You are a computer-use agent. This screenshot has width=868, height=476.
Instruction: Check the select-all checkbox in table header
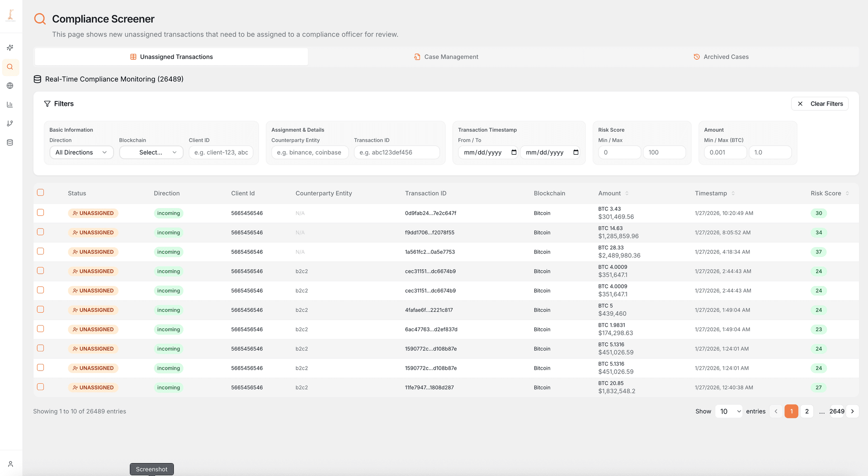point(40,192)
